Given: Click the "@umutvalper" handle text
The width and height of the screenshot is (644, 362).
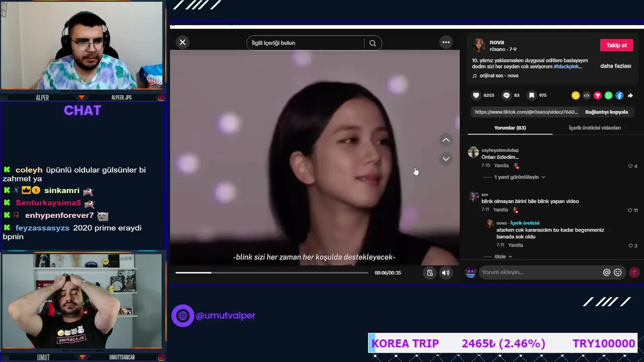Looking at the screenshot, I should pyautogui.click(x=225, y=316).
